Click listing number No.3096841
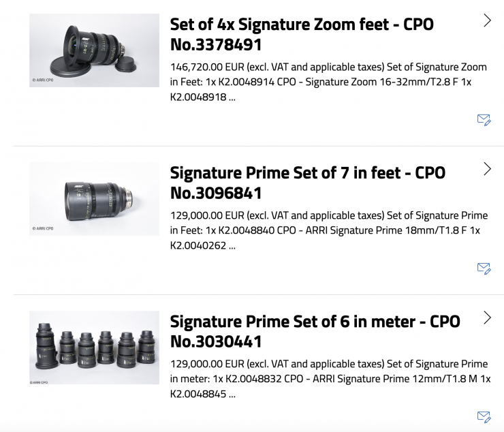 (215, 194)
